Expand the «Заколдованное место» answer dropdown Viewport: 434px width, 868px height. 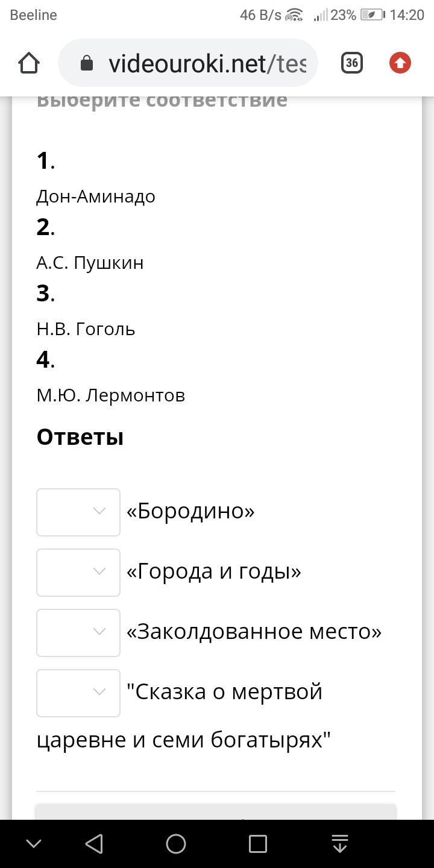coord(78,632)
